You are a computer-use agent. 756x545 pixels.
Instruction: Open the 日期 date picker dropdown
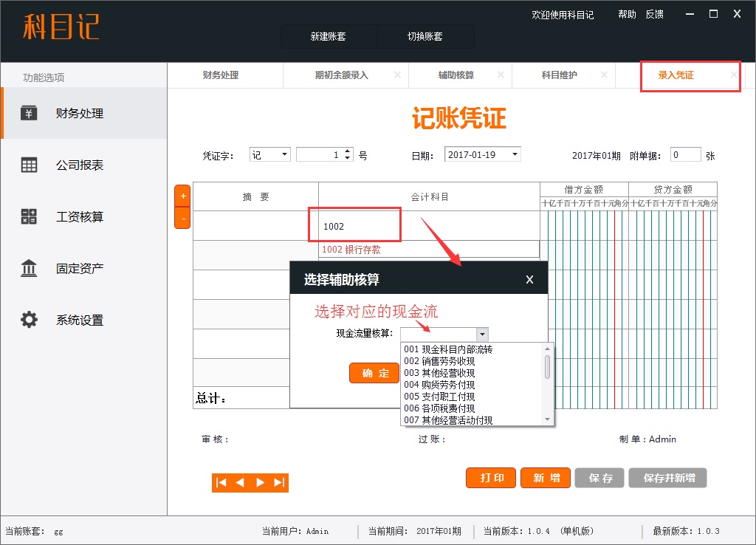pos(515,154)
